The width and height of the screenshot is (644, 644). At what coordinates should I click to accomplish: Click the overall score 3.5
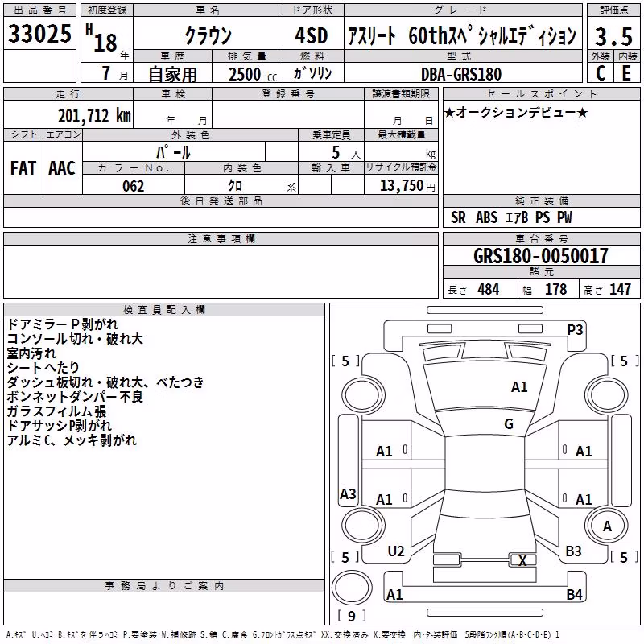(x=613, y=36)
